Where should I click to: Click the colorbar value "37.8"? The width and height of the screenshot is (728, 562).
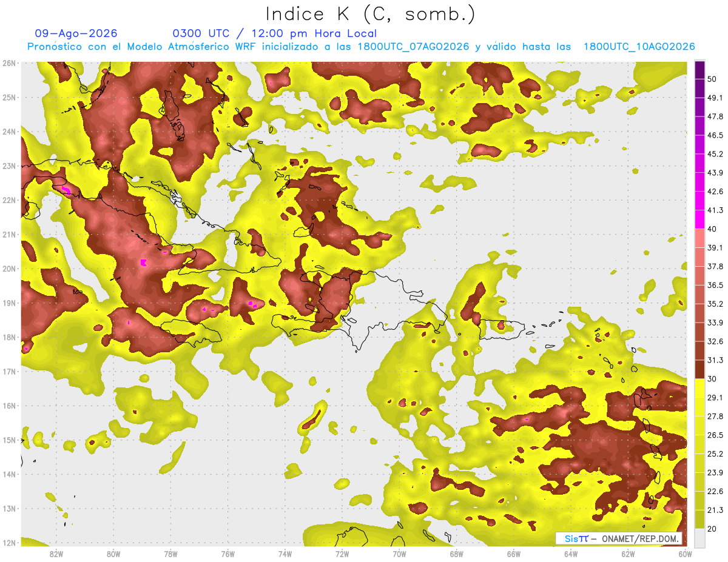(x=715, y=266)
